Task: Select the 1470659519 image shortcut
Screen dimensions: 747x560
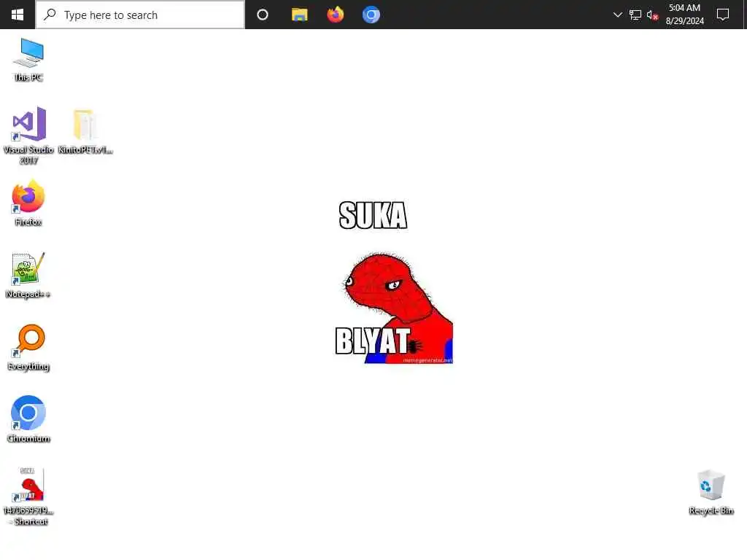Action: tap(28, 497)
